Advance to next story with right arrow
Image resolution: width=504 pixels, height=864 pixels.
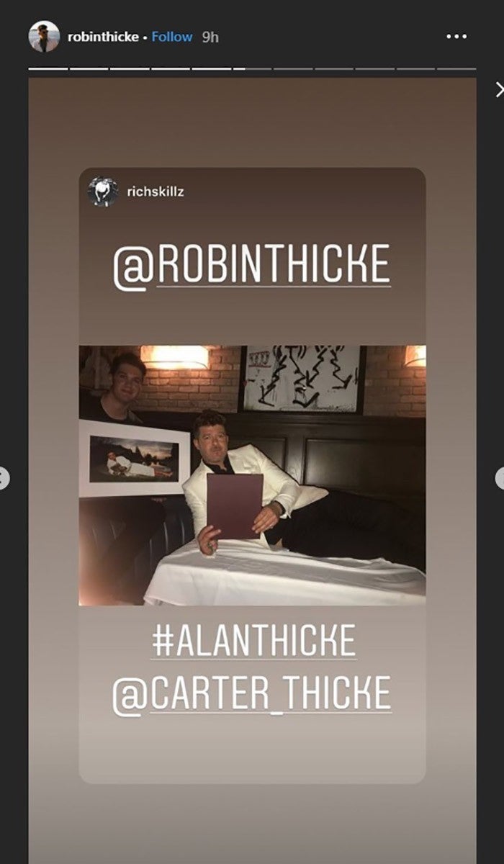coord(500,478)
